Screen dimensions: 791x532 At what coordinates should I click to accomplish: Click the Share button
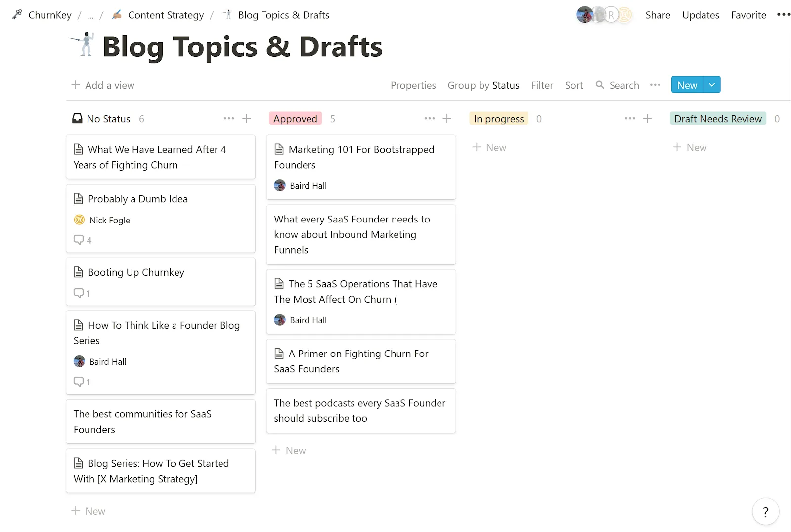point(658,15)
